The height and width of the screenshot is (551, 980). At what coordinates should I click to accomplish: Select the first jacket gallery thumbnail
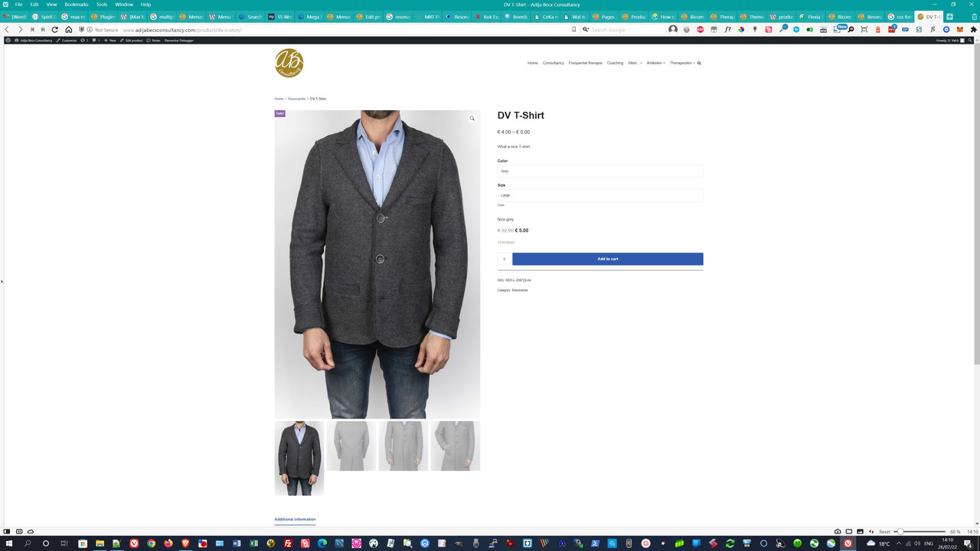point(299,458)
